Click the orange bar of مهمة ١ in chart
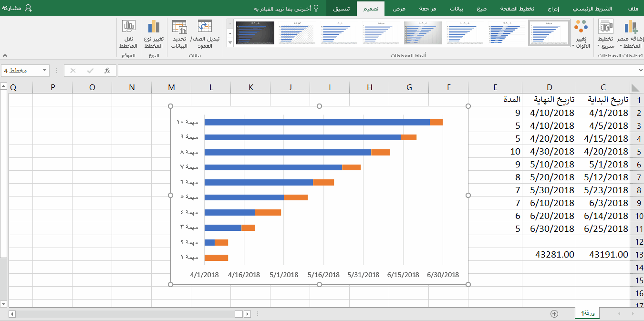Viewport: 644px width, 321px height. tap(216, 258)
